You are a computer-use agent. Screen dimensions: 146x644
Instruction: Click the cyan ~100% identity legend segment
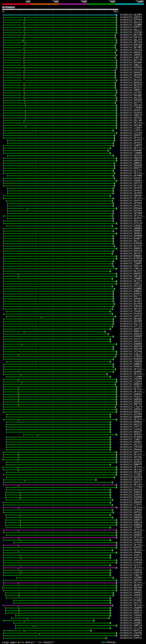[130, 4]
